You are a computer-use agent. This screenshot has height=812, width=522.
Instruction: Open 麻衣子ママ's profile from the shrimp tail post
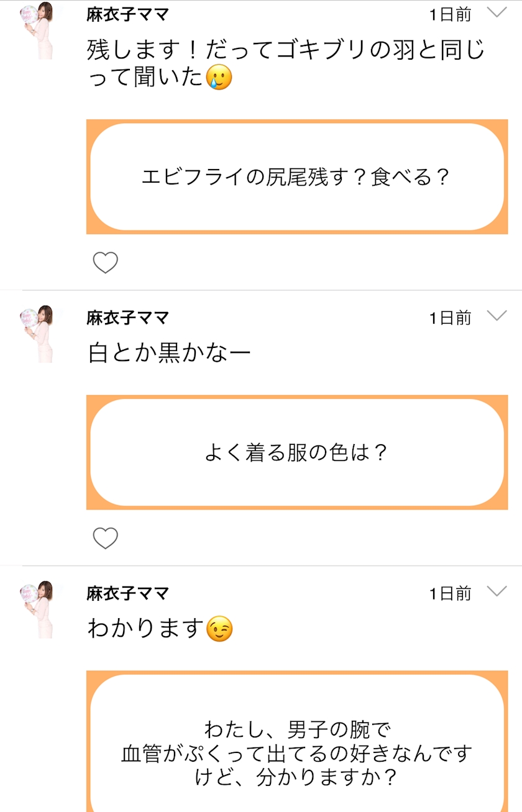(128, 15)
